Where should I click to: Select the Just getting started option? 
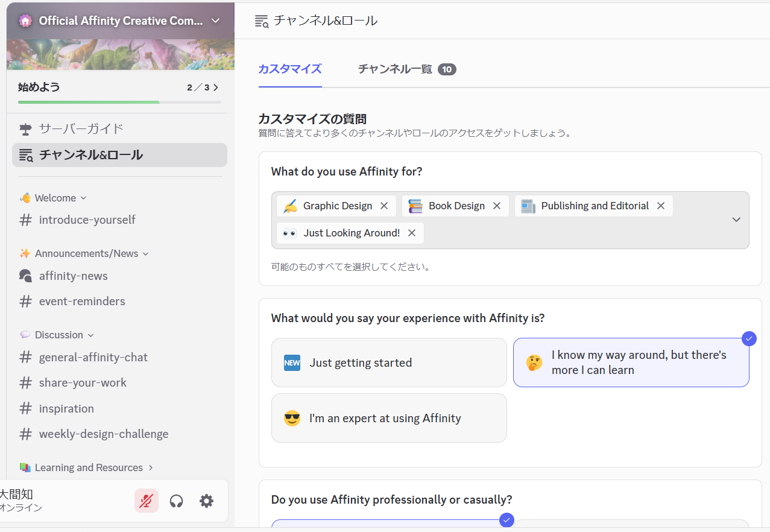[389, 363]
